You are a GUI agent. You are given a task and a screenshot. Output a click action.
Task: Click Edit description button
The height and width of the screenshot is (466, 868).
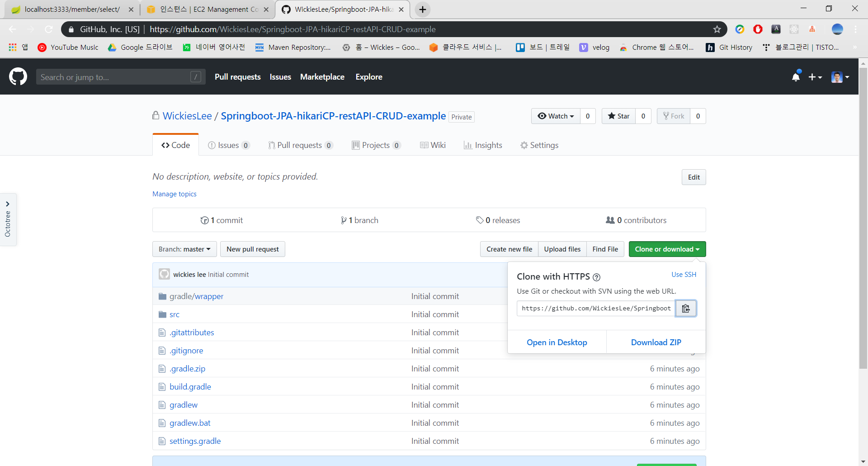point(693,177)
